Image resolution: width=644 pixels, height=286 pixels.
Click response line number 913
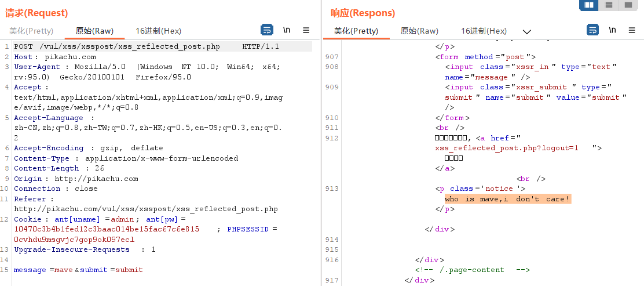pos(332,189)
